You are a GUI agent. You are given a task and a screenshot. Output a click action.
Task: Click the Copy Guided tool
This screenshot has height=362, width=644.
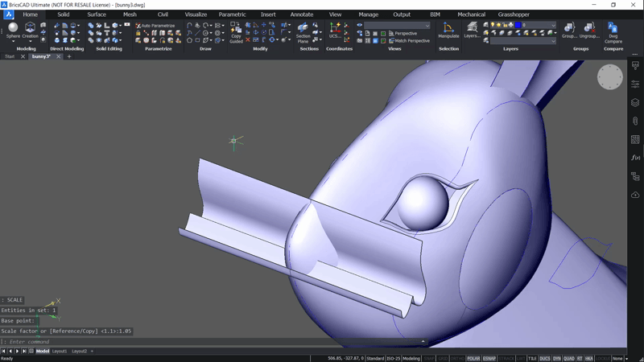click(x=236, y=32)
